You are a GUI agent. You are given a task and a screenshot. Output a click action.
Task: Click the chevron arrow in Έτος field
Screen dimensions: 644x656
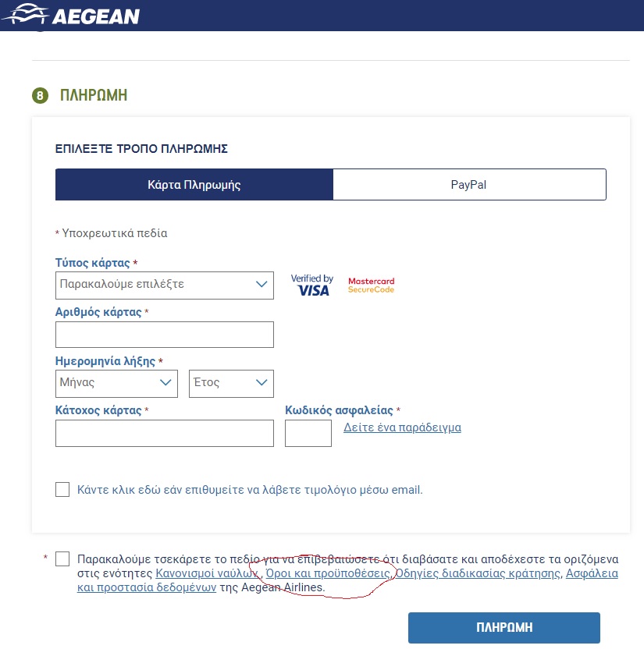pos(262,382)
